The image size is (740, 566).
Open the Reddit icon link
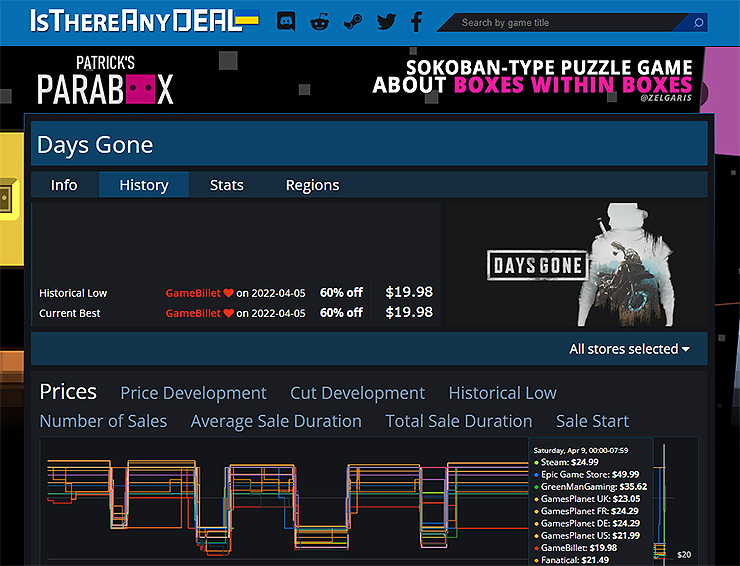point(320,22)
